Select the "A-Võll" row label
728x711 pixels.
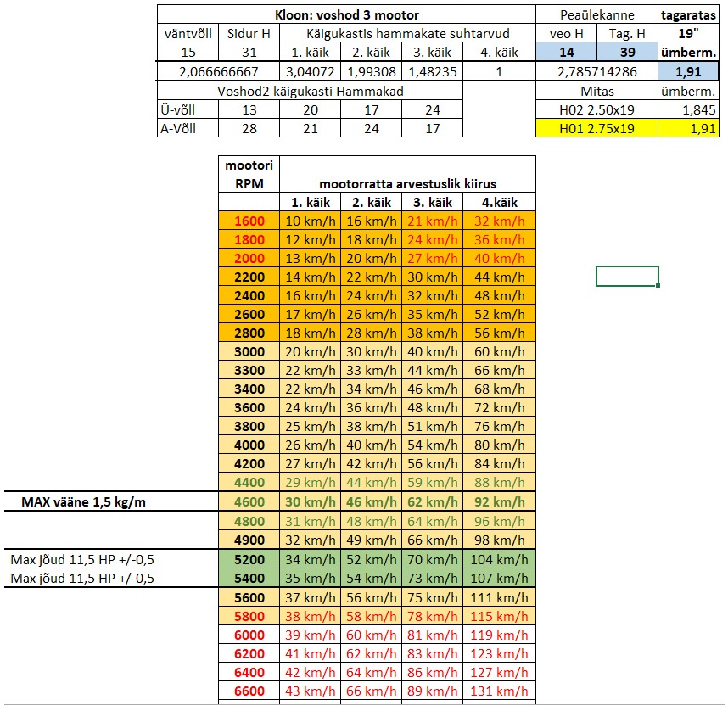tap(188, 128)
